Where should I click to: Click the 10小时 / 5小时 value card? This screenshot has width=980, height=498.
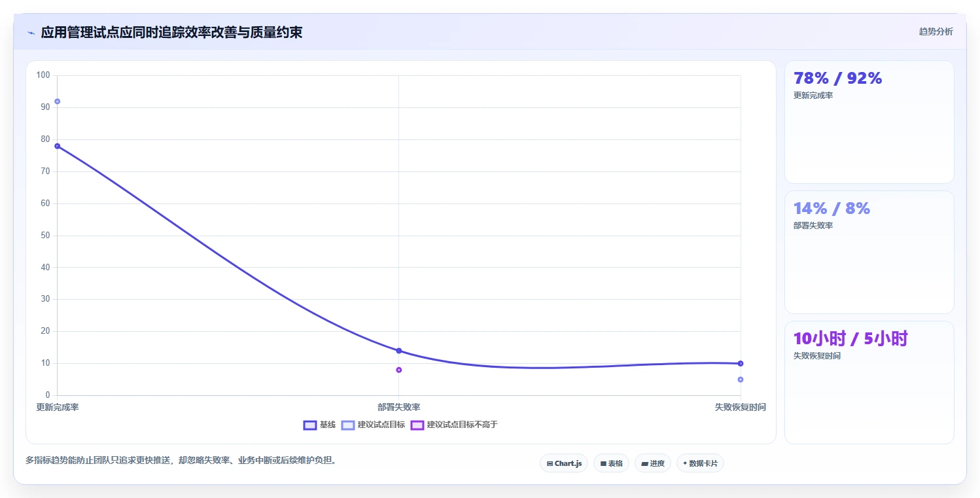point(869,382)
